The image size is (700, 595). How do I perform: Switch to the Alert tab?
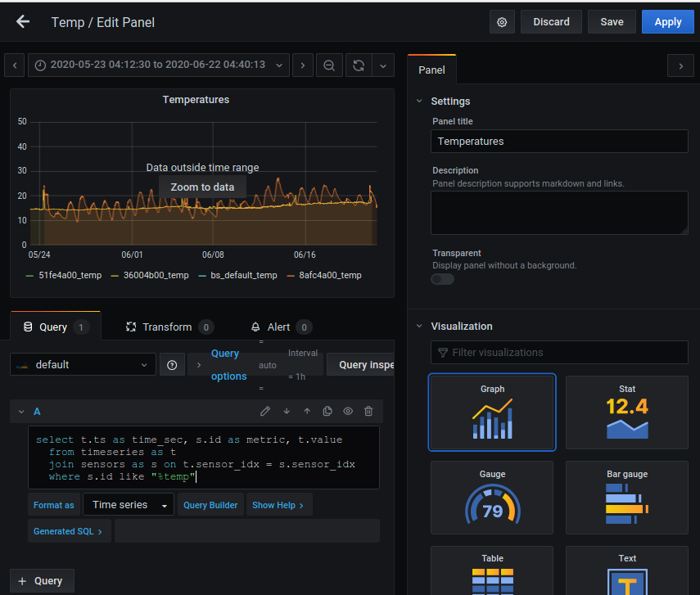(x=281, y=327)
